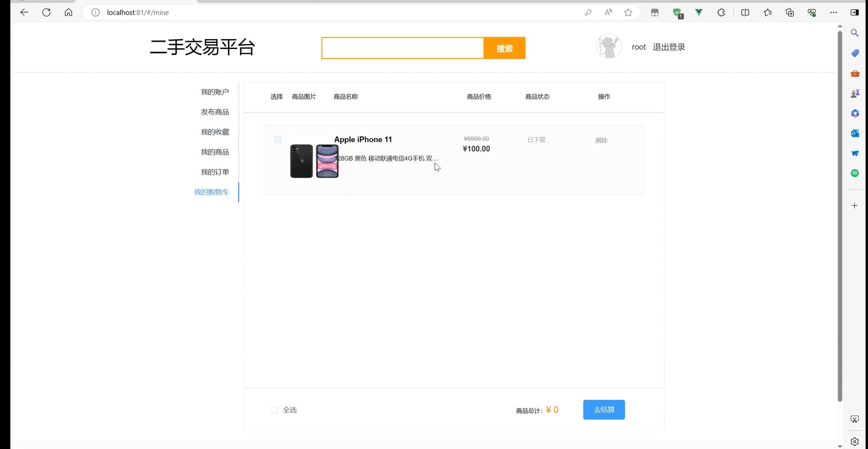Open 发布商品 section

click(215, 112)
